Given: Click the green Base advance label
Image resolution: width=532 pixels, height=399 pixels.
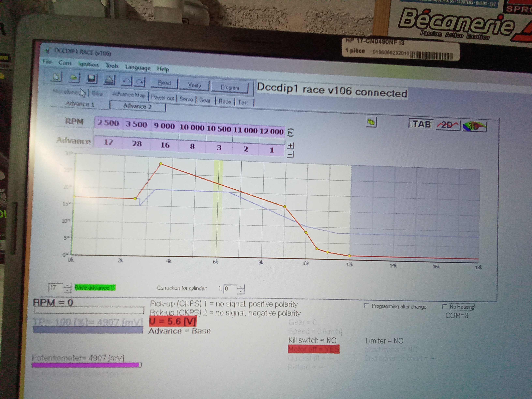Looking at the screenshot, I should (x=95, y=288).
